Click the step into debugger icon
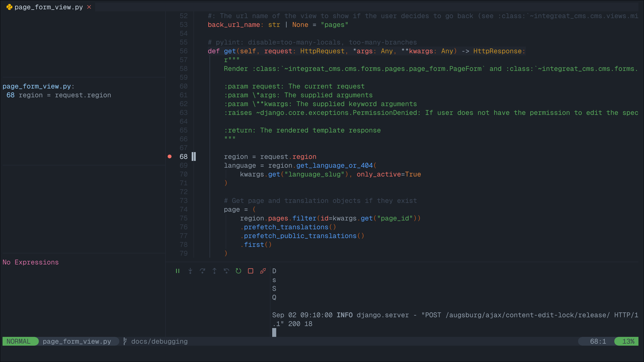Screen dimensions: 644x362 point(190,271)
